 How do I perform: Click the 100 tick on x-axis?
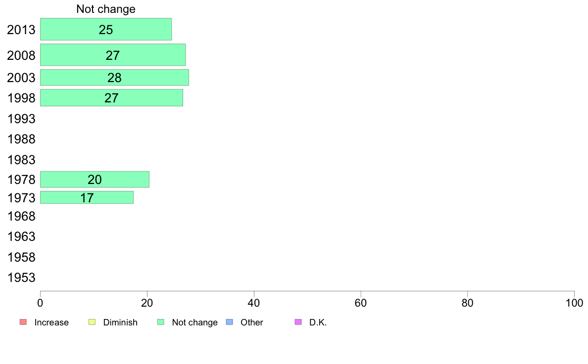coord(574,303)
